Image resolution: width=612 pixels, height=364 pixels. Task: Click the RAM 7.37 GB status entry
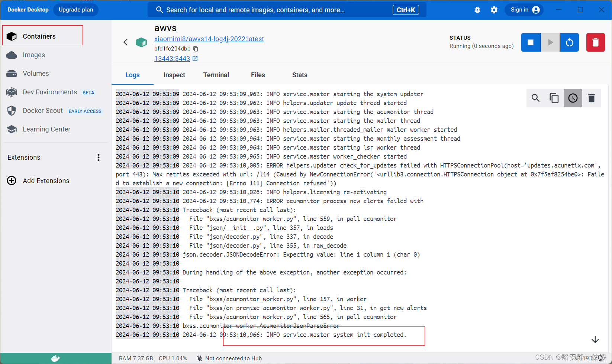(x=136, y=358)
